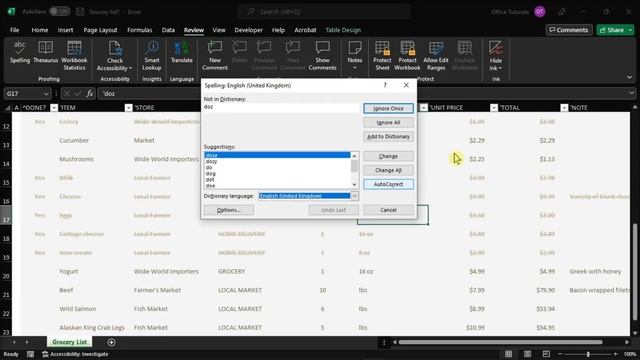Click the horizontal scrollbar thumb
This screenshot has height=360, width=640.
500,342
